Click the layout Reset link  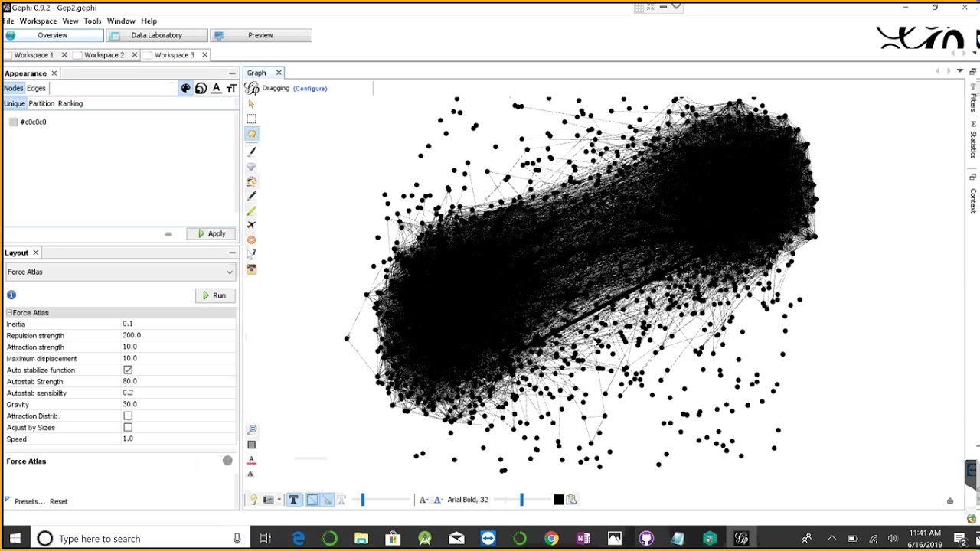pos(59,501)
